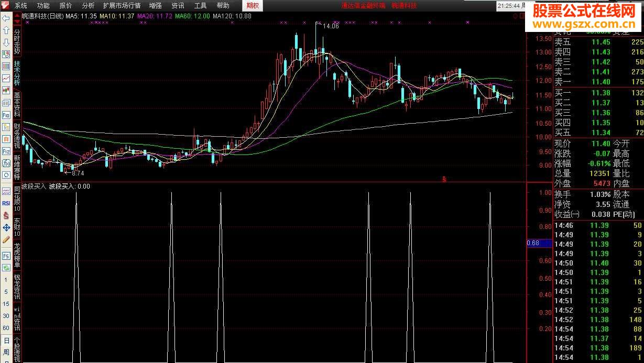
Task: Switch to 5-minute period
Action: click(x=6, y=292)
